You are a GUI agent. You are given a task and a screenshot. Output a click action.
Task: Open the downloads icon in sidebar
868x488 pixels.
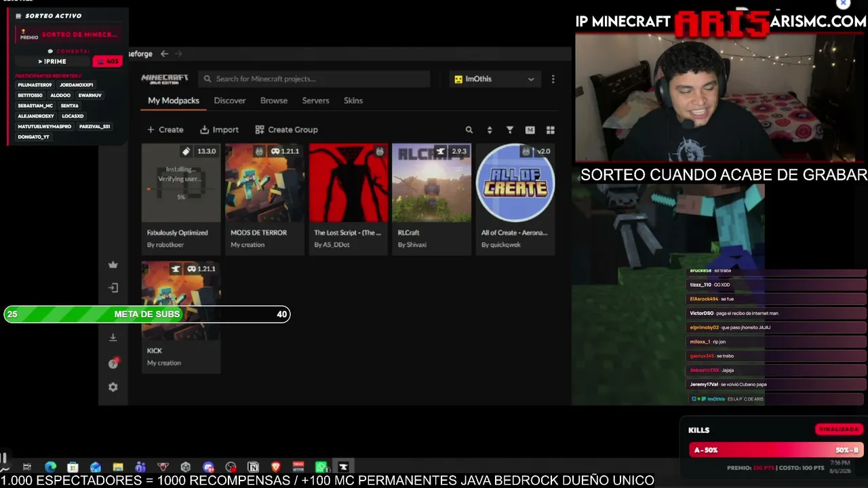tap(113, 338)
